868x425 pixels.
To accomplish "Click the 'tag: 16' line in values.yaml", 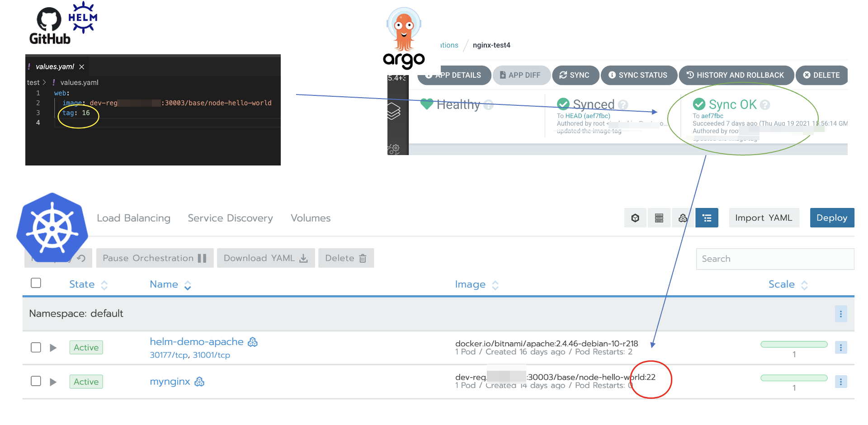I will tap(76, 113).
